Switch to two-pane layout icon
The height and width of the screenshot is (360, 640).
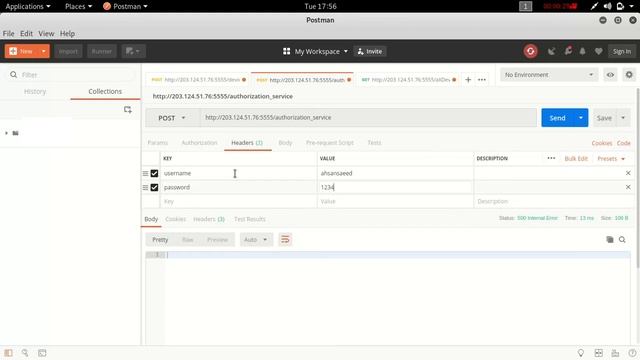tap(598, 353)
